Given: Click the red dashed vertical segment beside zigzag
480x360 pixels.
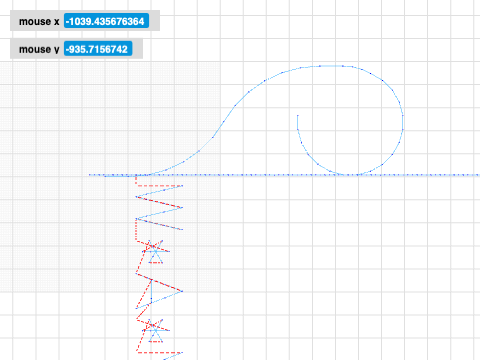Looking at the screenshot, I should 136,229.
